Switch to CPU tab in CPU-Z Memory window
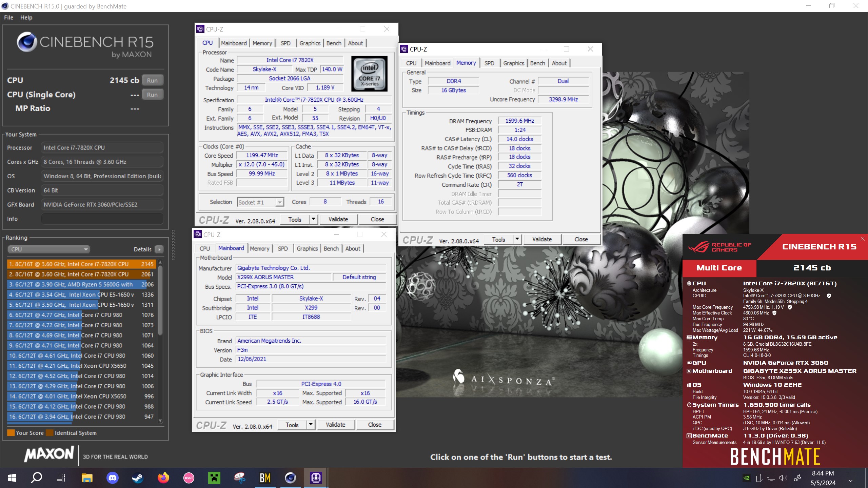Viewport: 868px width, 488px height. [x=411, y=63]
